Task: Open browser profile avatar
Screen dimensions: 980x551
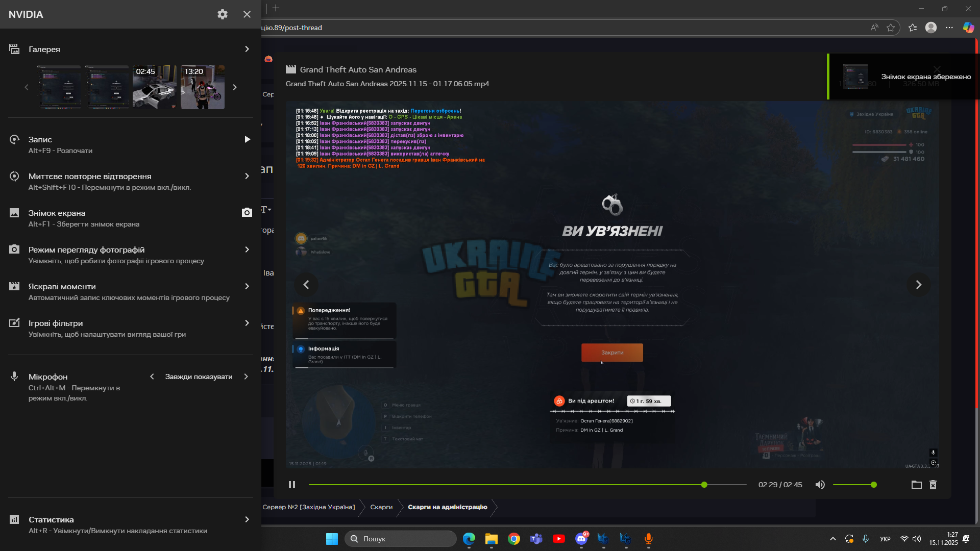Action: click(931, 28)
